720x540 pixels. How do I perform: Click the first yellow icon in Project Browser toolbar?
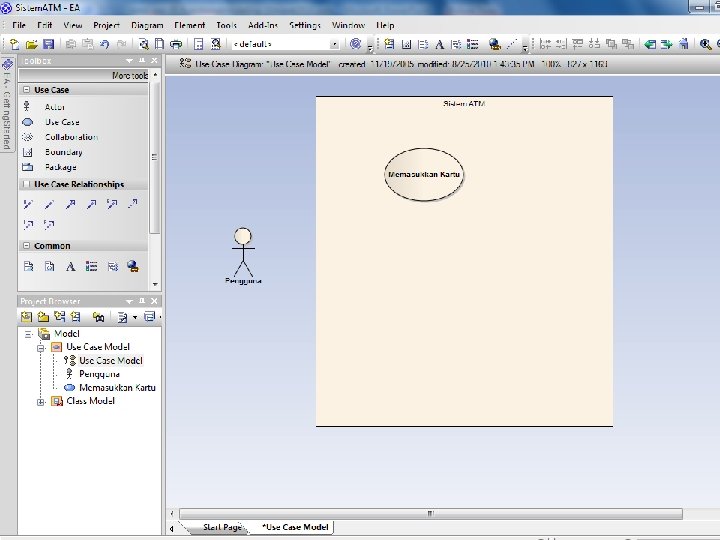26,317
